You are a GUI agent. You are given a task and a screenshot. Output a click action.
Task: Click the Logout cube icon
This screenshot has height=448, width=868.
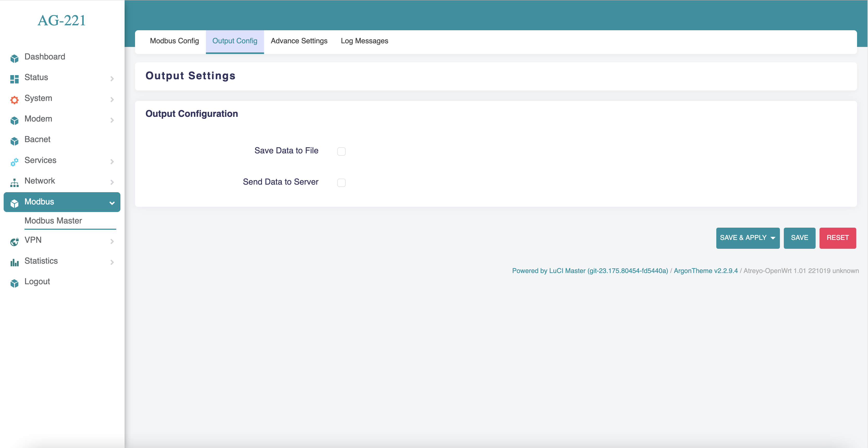[x=14, y=283]
